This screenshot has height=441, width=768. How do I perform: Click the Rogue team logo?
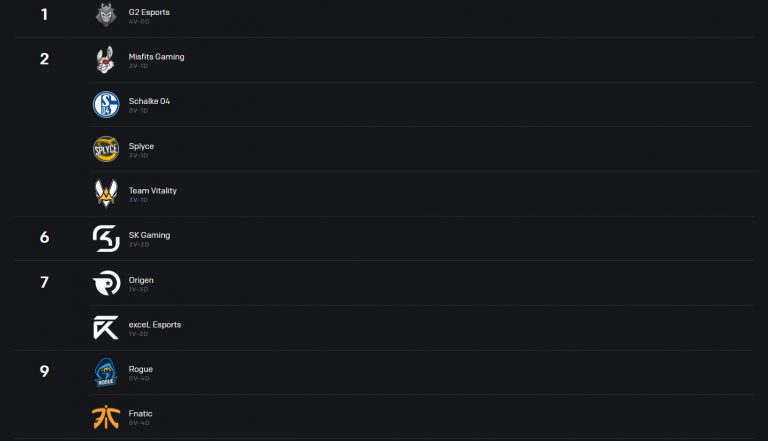pyautogui.click(x=106, y=372)
